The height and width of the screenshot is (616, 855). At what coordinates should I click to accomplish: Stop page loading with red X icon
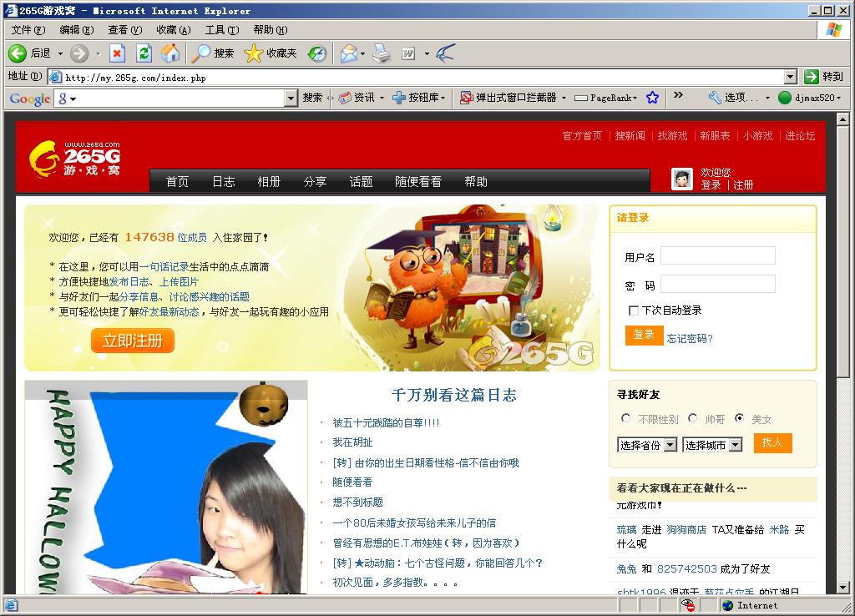tap(117, 53)
